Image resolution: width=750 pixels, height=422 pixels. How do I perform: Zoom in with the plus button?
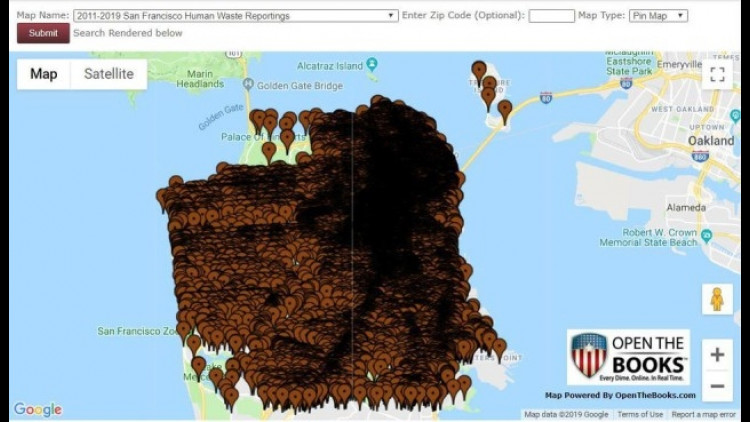pyautogui.click(x=717, y=355)
